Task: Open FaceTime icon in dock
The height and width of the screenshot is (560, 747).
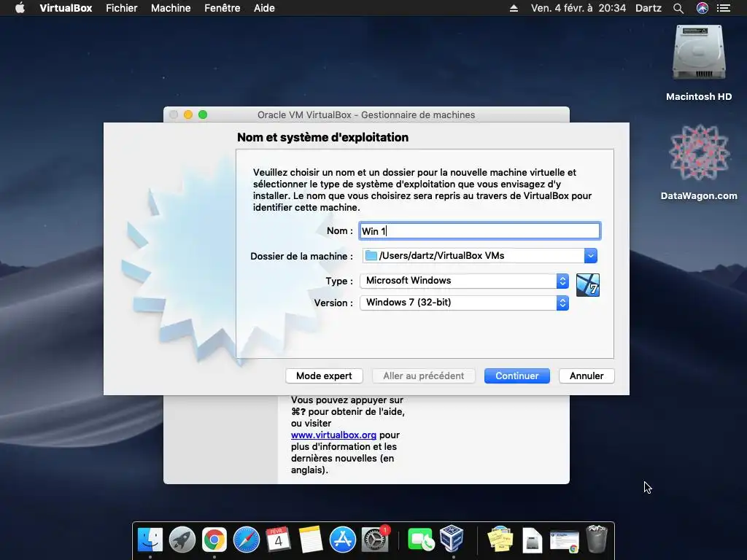Action: point(420,540)
